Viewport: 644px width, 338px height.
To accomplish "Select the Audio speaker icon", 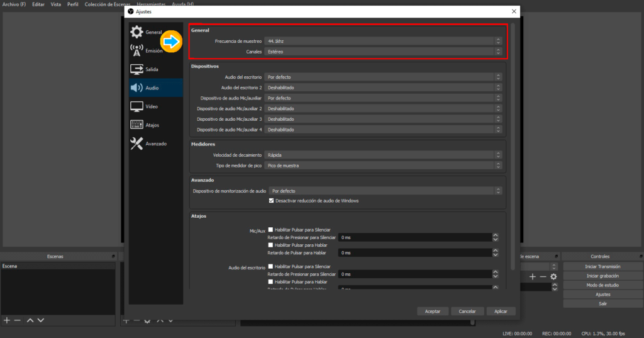I will [136, 88].
